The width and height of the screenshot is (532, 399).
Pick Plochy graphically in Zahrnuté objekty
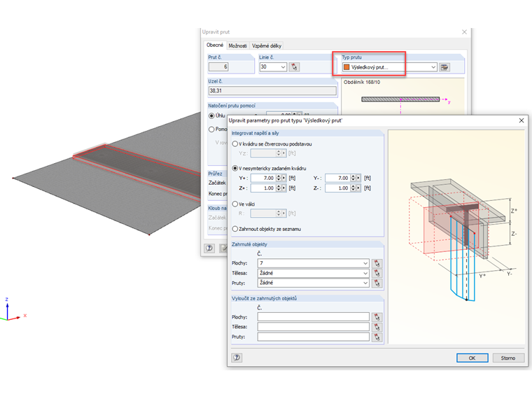377,263
